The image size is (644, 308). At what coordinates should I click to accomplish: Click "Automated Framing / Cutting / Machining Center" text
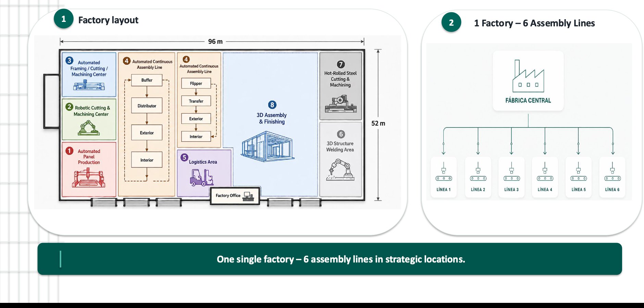pyautogui.click(x=89, y=68)
